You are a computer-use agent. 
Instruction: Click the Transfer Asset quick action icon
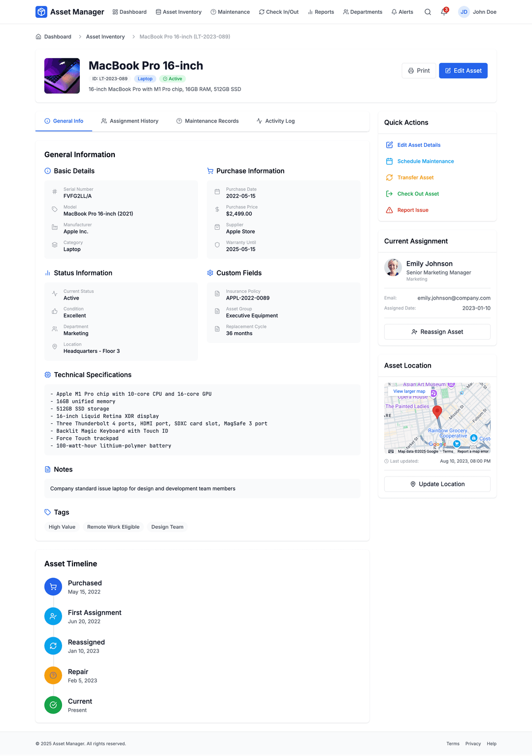coord(389,177)
